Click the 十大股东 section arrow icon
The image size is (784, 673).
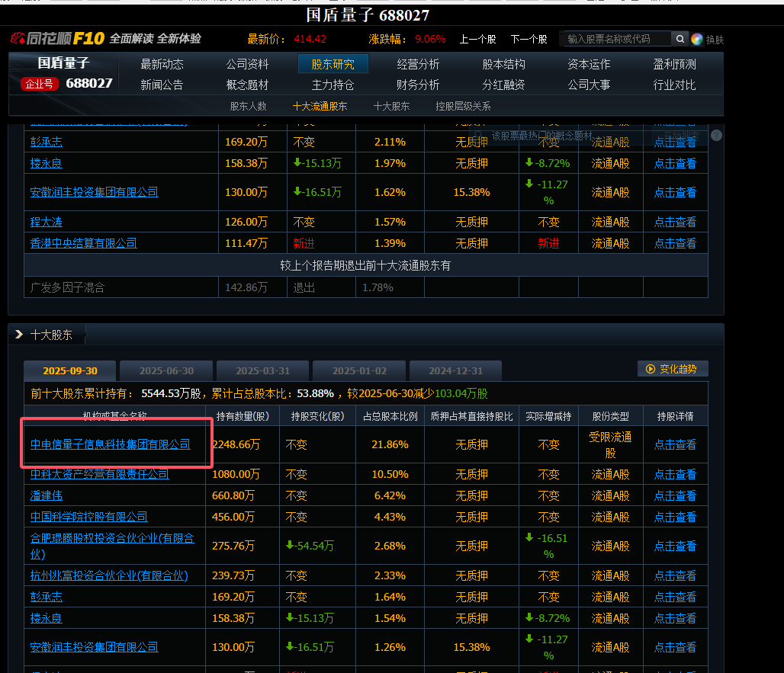point(19,335)
